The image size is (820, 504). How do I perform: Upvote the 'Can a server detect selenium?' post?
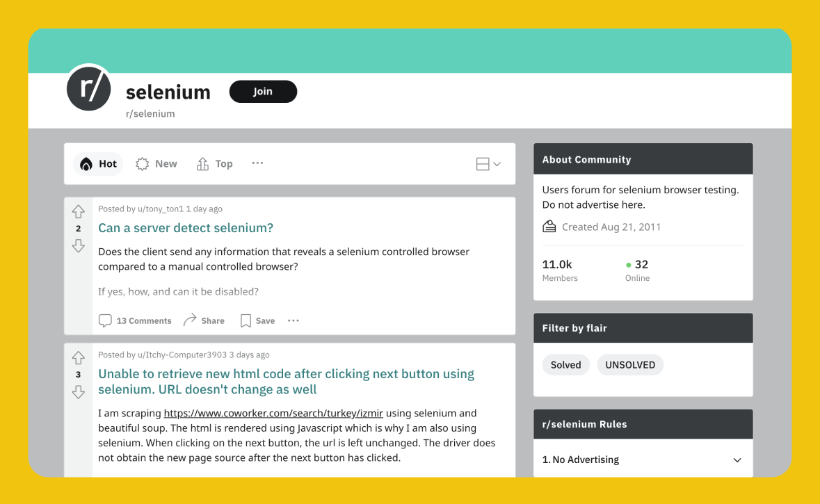78,211
